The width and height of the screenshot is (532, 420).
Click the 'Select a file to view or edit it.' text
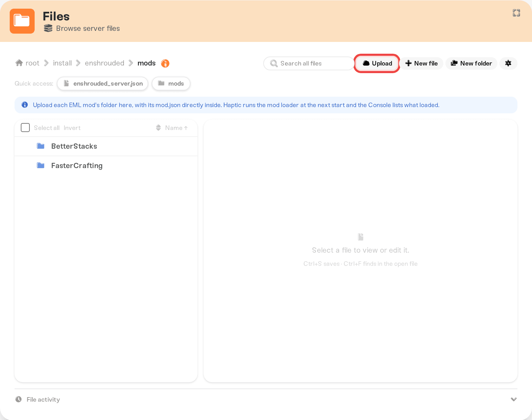[361, 250]
